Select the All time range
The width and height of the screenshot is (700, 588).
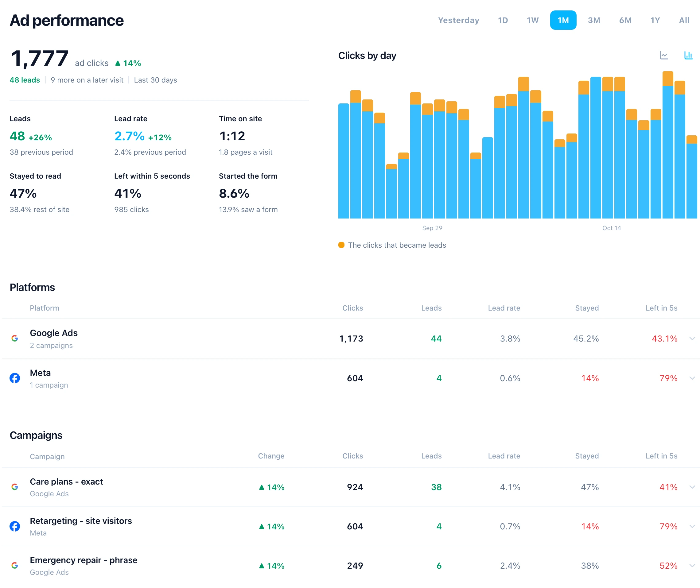684,20
